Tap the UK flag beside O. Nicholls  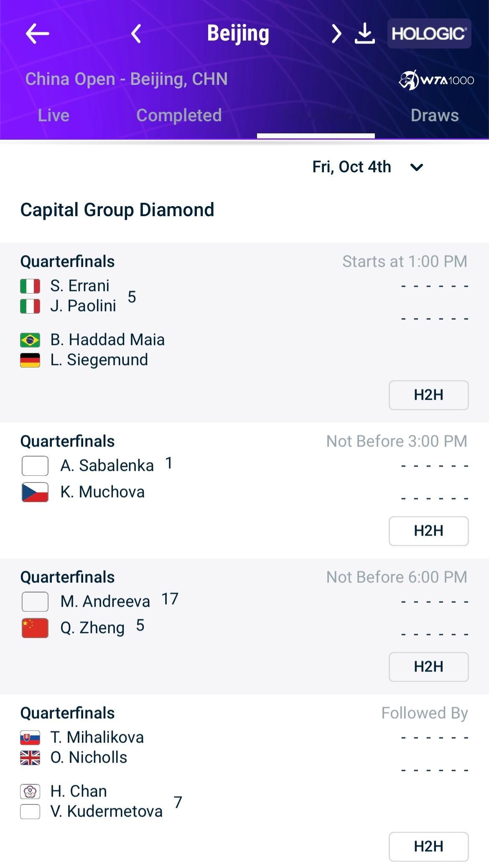click(30, 758)
